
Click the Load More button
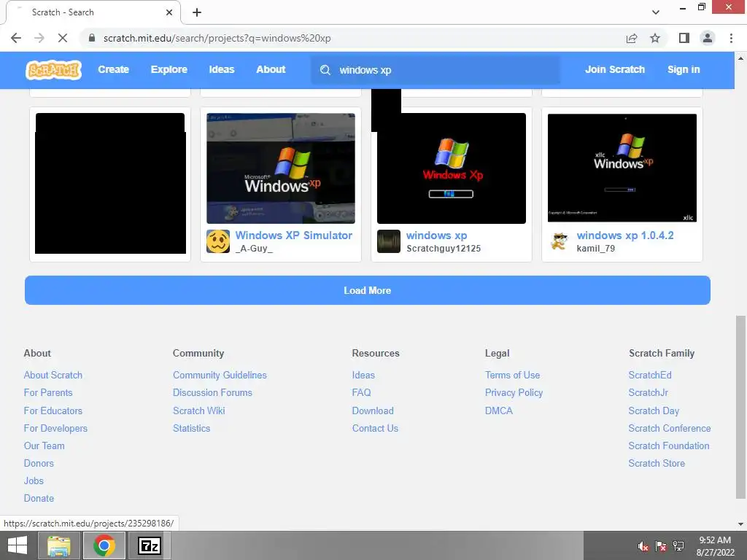[368, 290]
